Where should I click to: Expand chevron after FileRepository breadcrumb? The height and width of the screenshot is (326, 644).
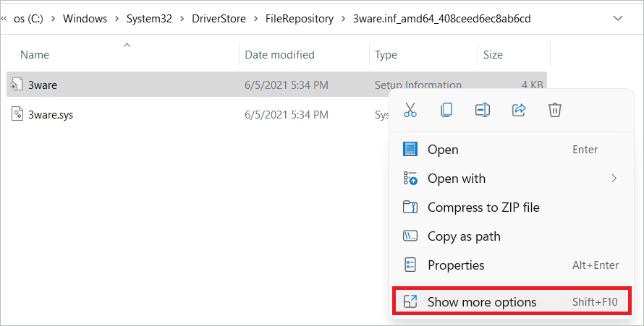(344, 19)
